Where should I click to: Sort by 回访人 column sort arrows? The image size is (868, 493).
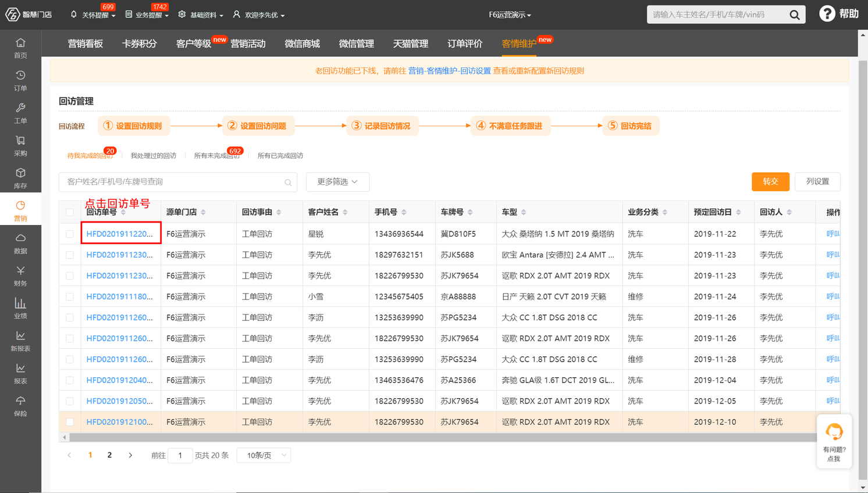[x=789, y=212]
